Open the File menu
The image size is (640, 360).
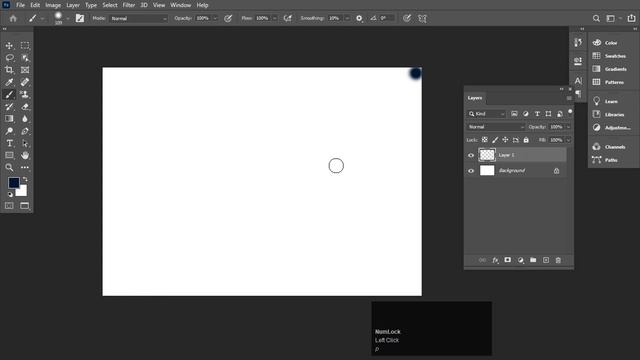point(20,5)
